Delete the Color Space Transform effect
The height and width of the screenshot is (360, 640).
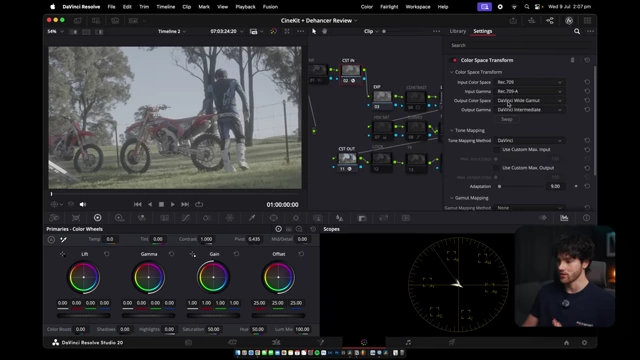coord(572,60)
